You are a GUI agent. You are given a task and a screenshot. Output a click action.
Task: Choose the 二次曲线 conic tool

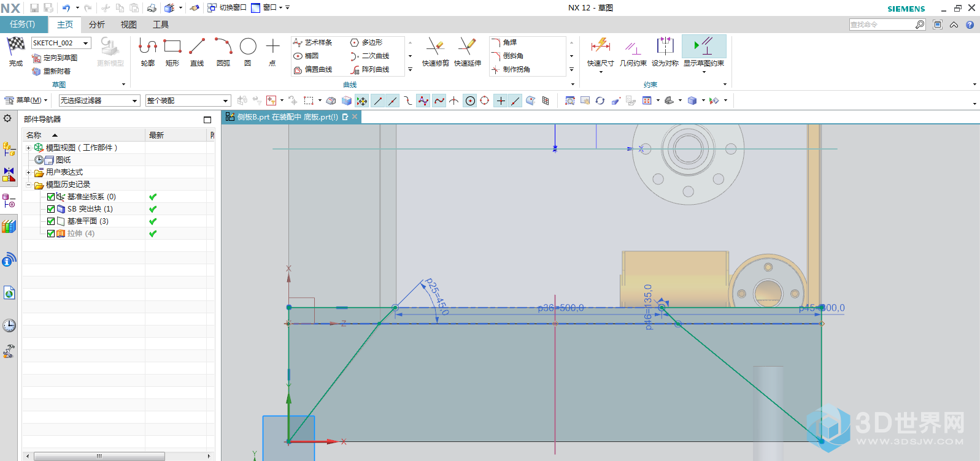point(370,56)
